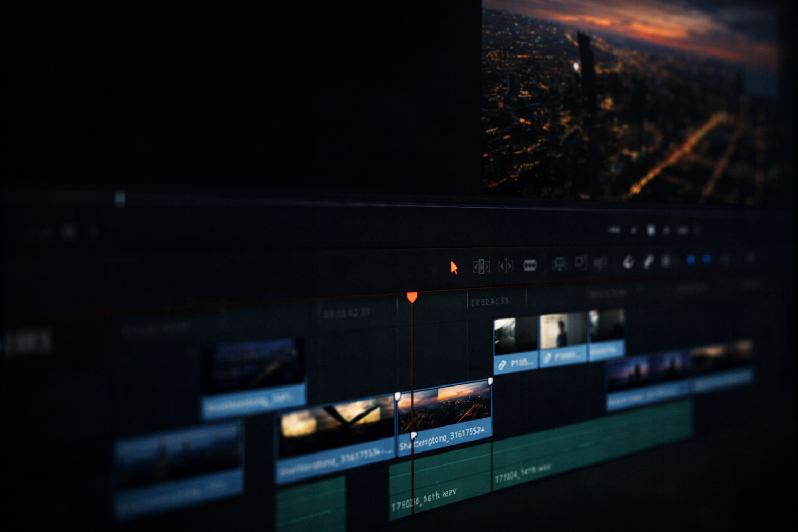This screenshot has width=798, height=532.
Task: Click the orange playhead handle on ruler
Action: [x=412, y=297]
